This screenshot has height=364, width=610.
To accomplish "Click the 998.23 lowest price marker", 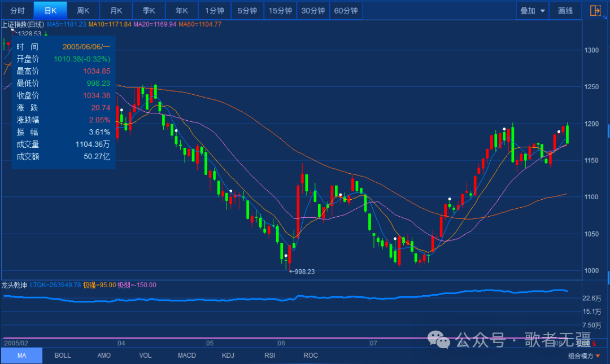I will (x=302, y=271).
